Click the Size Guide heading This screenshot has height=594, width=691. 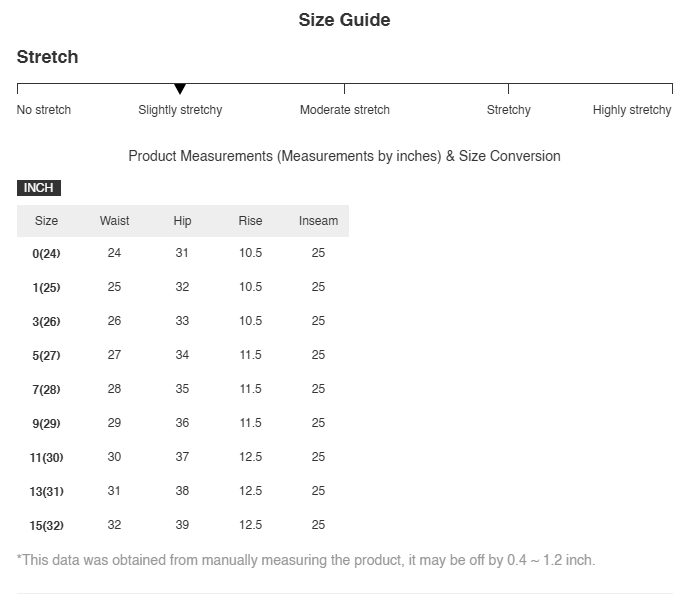344,20
